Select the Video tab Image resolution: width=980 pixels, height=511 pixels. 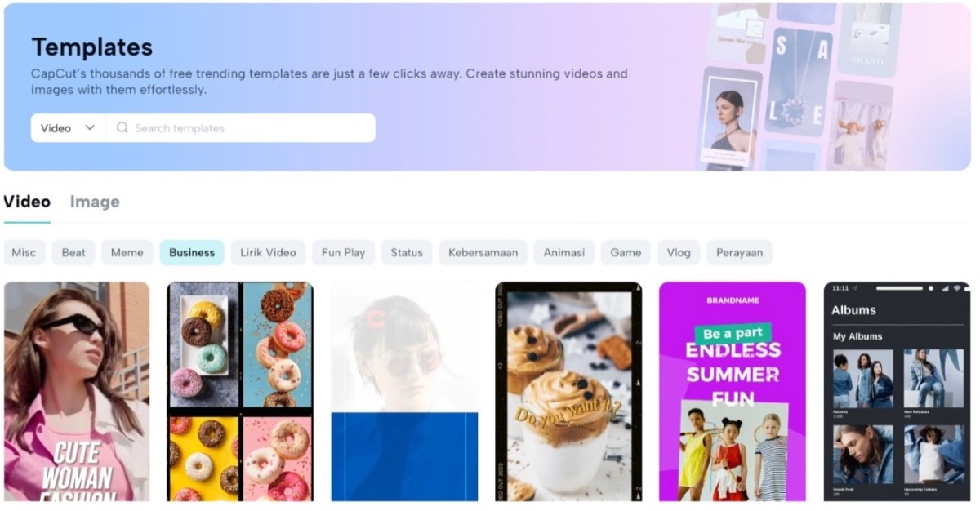pos(27,202)
